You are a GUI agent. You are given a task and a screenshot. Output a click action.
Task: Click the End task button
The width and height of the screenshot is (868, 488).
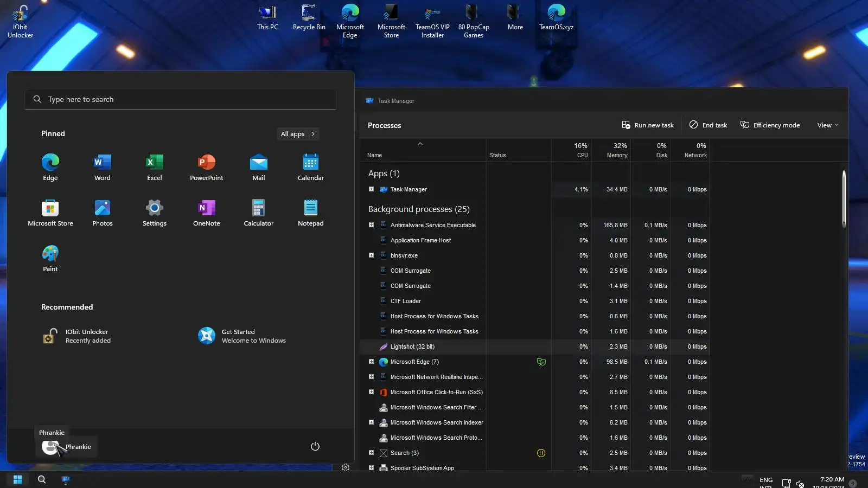click(708, 125)
